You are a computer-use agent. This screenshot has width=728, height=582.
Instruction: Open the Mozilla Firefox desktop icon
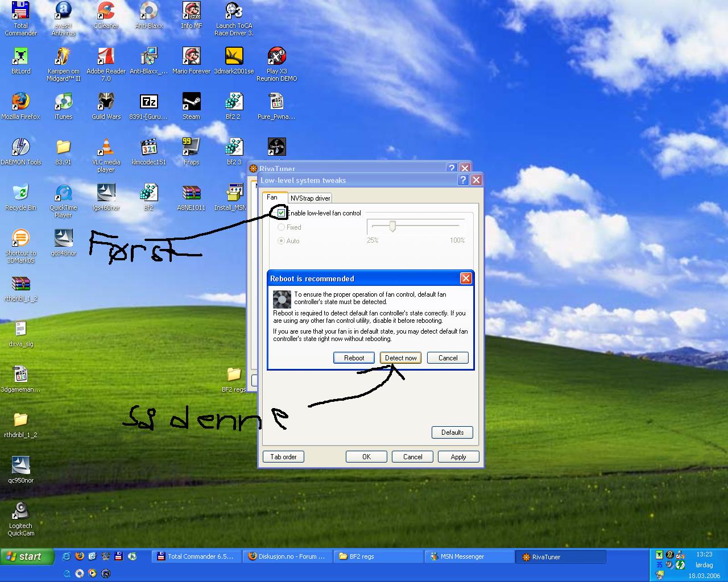click(x=20, y=106)
